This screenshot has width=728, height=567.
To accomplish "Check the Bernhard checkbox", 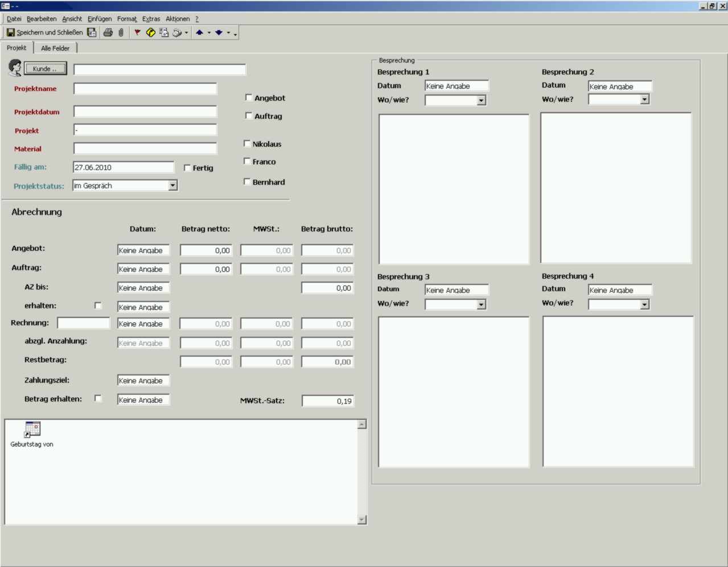I will coord(247,182).
